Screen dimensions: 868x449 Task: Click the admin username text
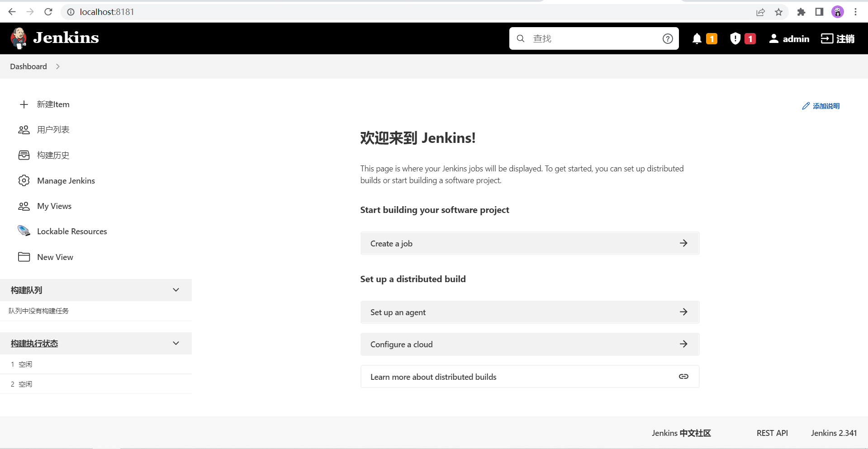(796, 39)
